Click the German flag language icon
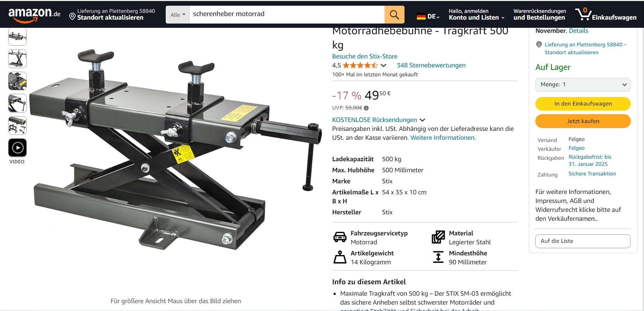The height and width of the screenshot is (311, 644). (421, 16)
